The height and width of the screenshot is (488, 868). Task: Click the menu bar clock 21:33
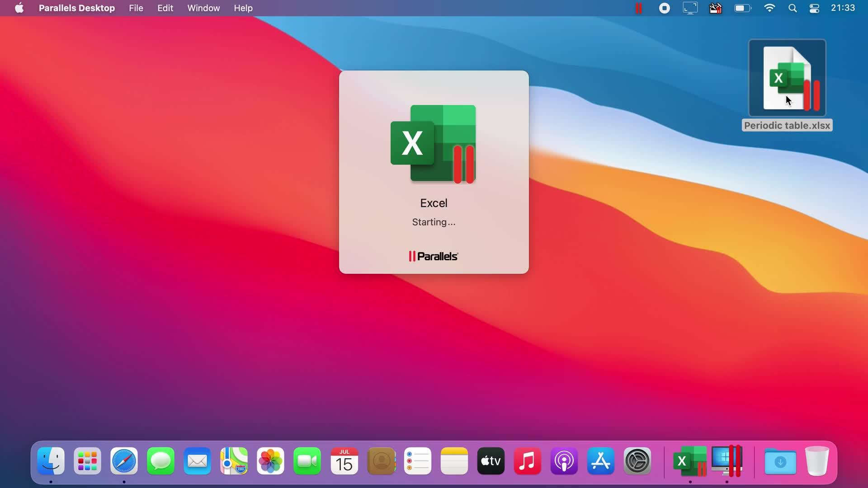point(843,8)
